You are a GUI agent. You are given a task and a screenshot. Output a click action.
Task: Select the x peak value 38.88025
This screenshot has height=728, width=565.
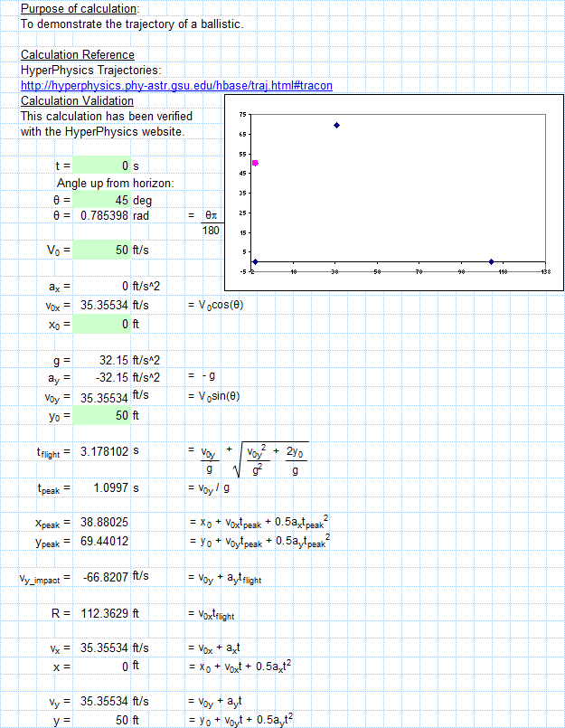coord(104,522)
